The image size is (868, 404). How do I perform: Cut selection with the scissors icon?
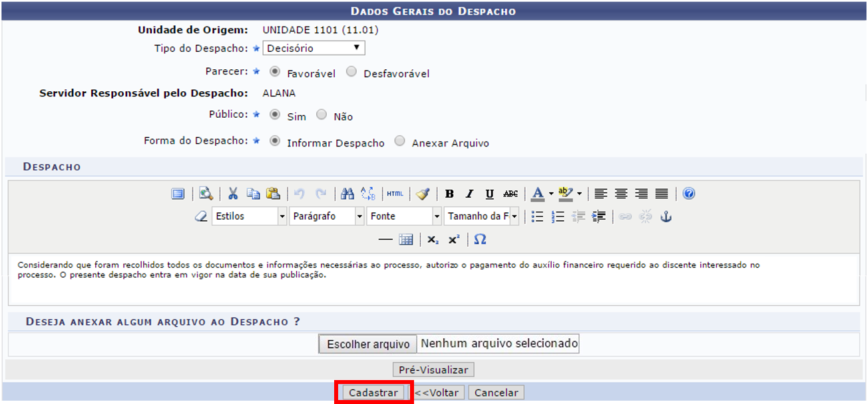point(233,194)
